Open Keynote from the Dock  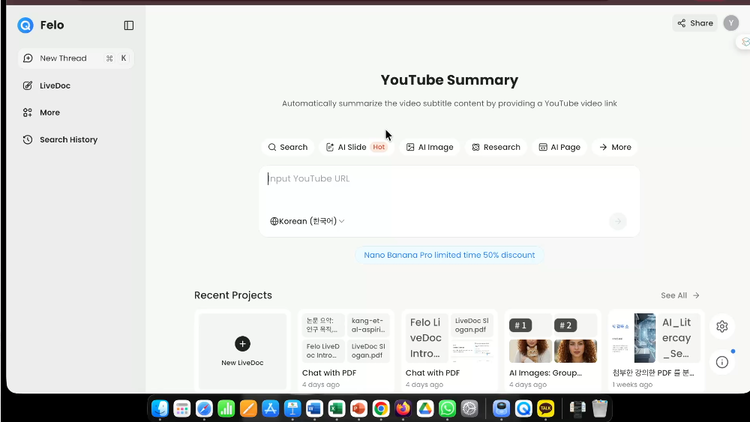292,409
